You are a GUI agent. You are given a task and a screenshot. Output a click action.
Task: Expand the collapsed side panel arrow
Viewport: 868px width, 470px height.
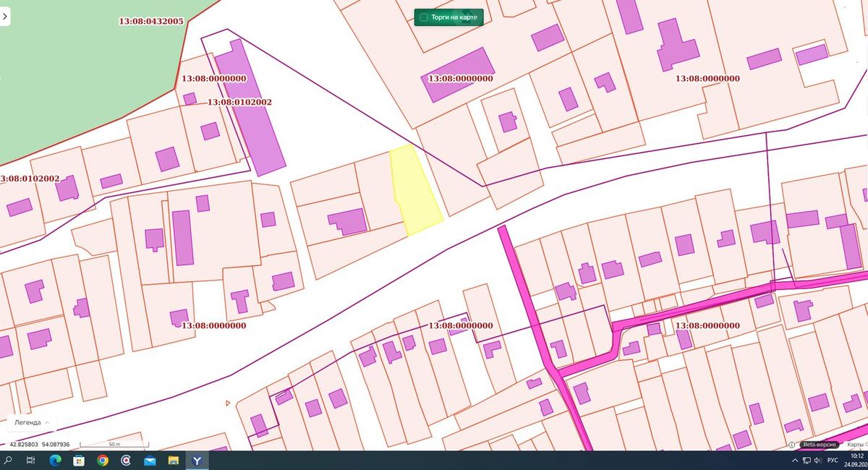coord(5,15)
